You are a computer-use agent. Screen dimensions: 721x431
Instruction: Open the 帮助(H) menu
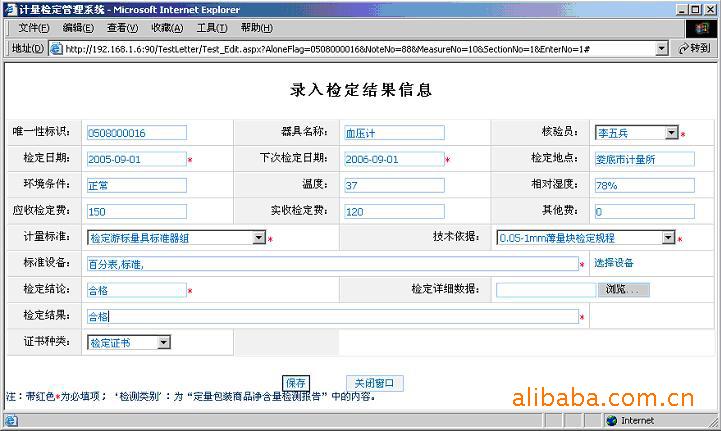point(256,28)
